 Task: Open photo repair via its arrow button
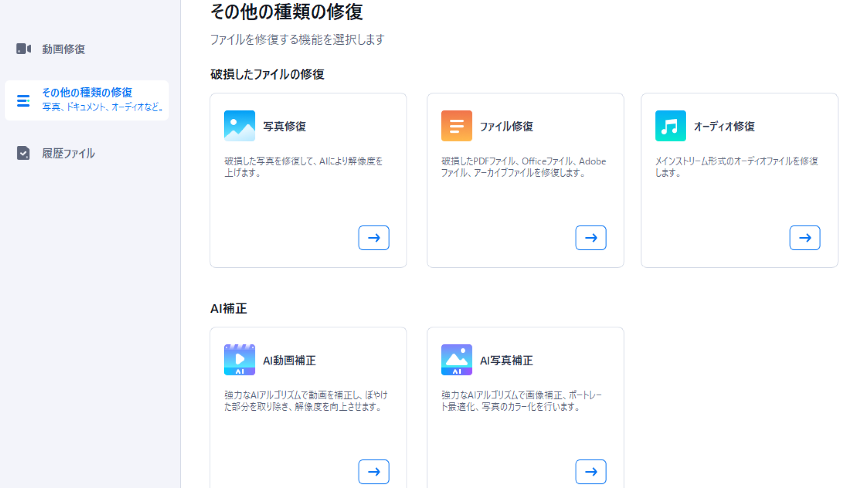pyautogui.click(x=374, y=238)
